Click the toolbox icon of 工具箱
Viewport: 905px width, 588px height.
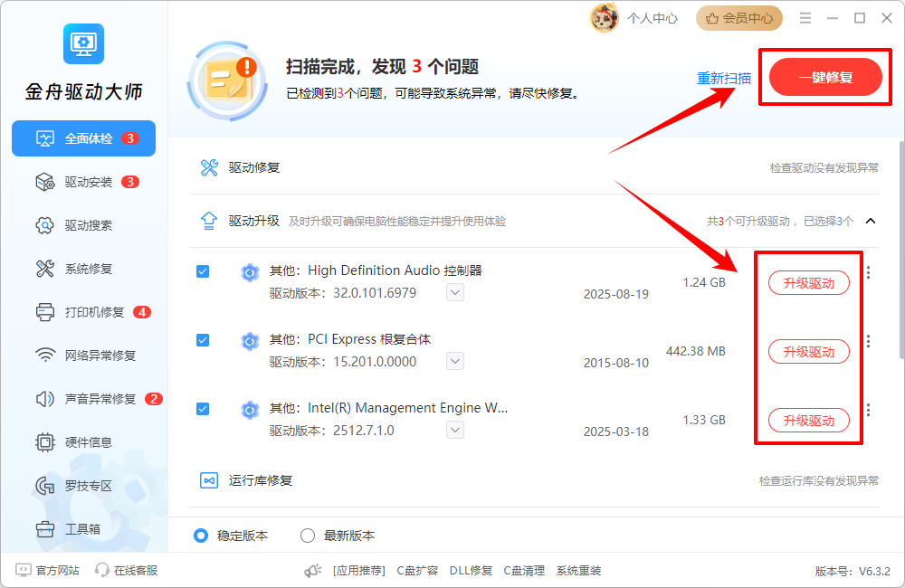(x=45, y=529)
